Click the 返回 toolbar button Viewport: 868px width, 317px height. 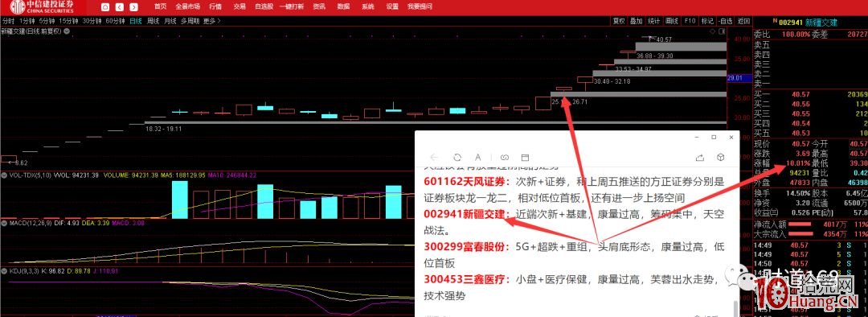743,21
